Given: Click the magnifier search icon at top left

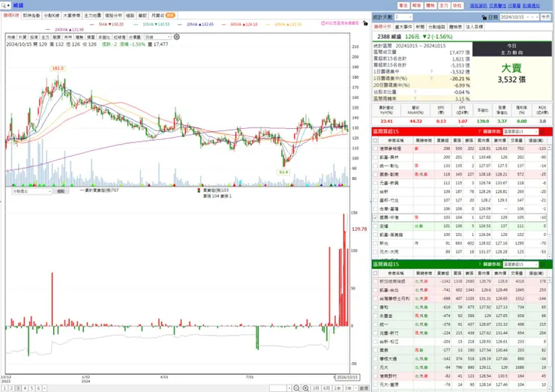Looking at the screenshot, I should coord(4,5).
